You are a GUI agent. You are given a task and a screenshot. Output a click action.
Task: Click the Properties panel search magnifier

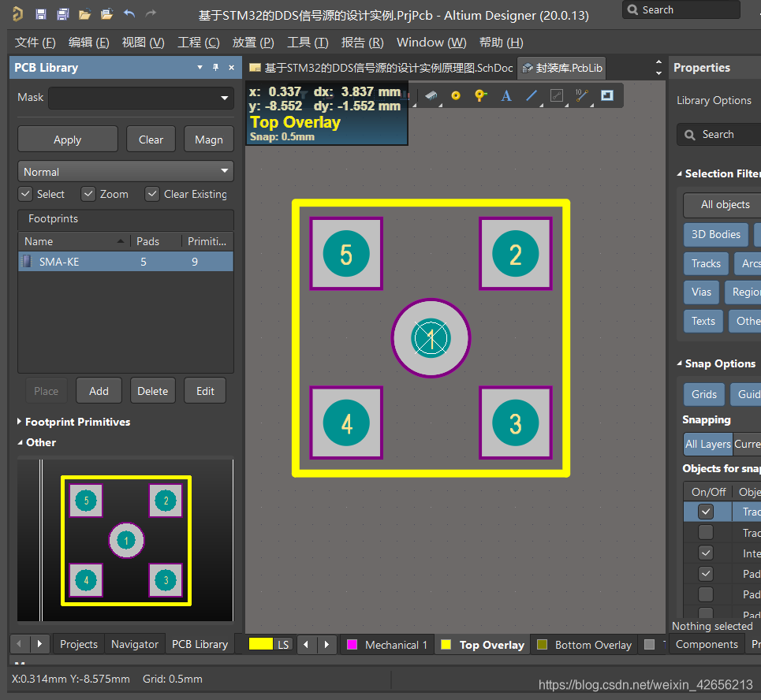click(690, 135)
